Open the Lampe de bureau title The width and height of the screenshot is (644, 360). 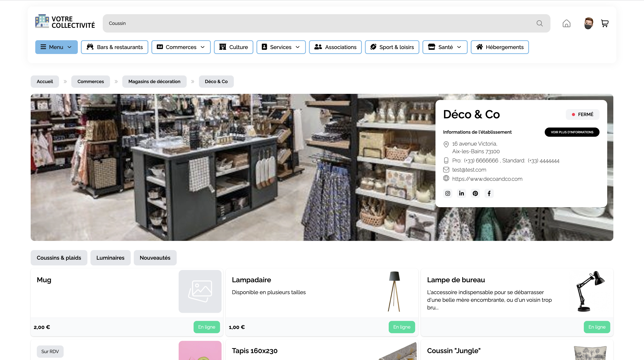456,280
